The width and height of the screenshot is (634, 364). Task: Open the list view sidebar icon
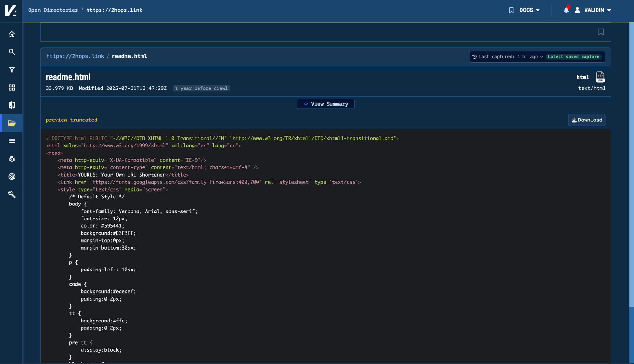pyautogui.click(x=12, y=141)
